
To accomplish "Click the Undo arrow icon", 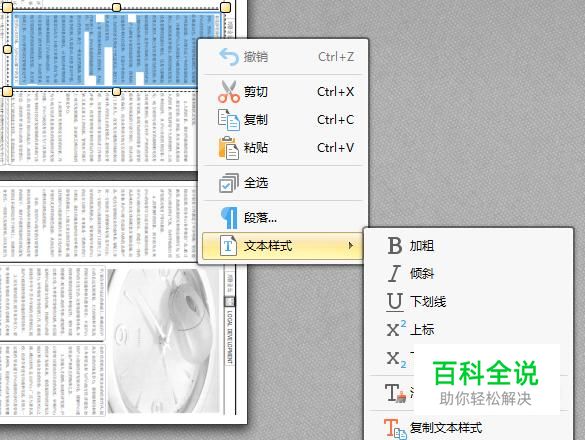I will click(229, 57).
